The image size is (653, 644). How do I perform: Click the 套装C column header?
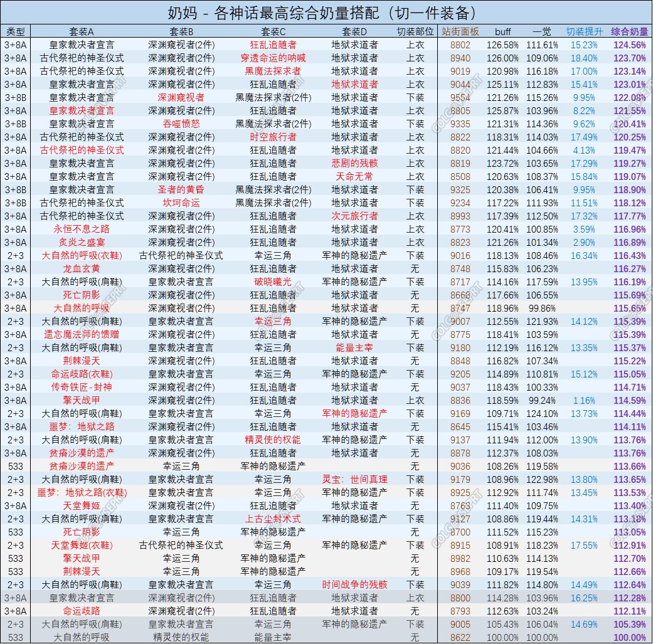273,31
